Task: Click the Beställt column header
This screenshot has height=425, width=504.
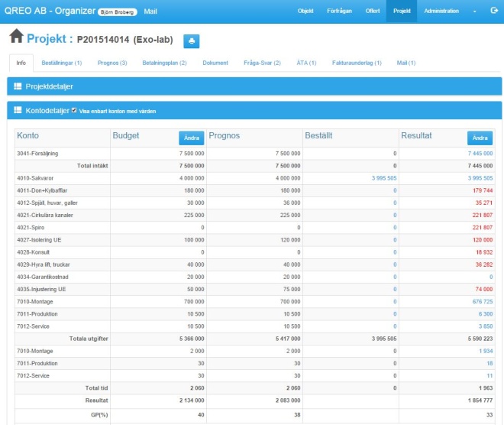Action: 318,135
